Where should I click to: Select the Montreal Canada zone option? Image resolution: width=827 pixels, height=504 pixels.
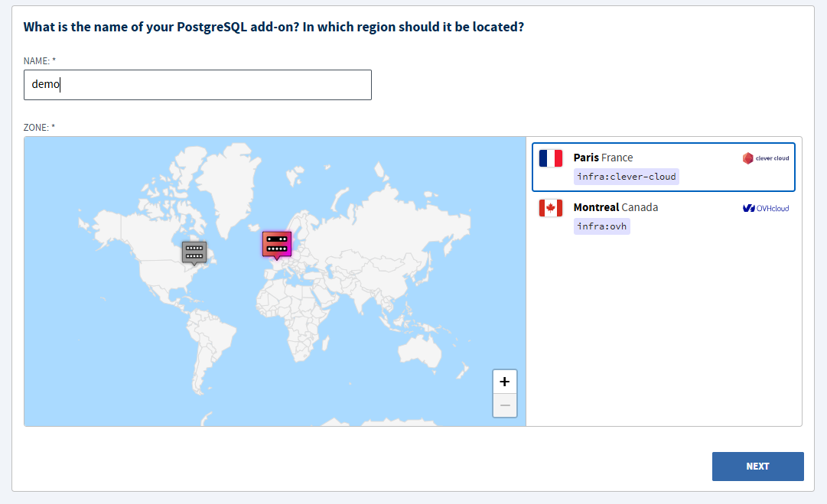tap(663, 216)
